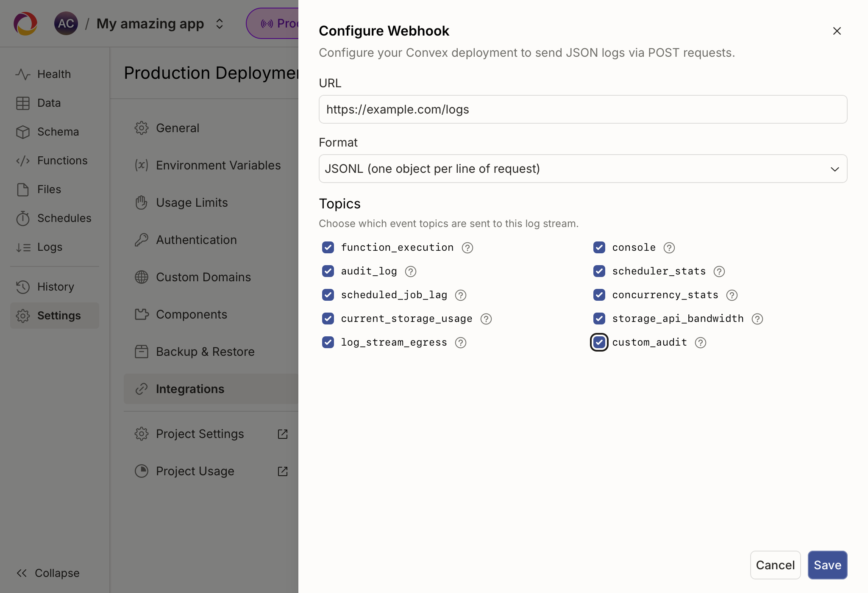This screenshot has height=593, width=868.
Task: Go to Usage Limits settings
Action: (x=211, y=202)
